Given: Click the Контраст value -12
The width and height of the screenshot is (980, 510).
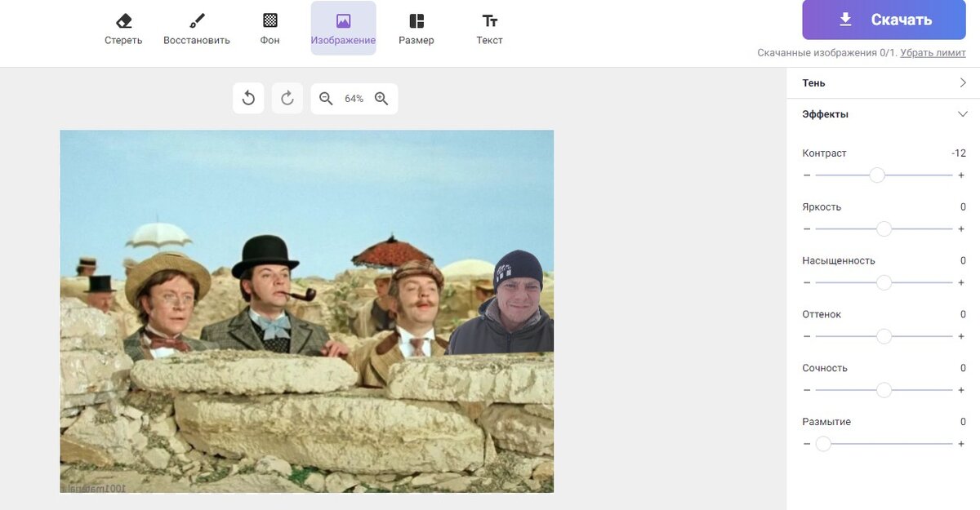Looking at the screenshot, I should click(958, 153).
